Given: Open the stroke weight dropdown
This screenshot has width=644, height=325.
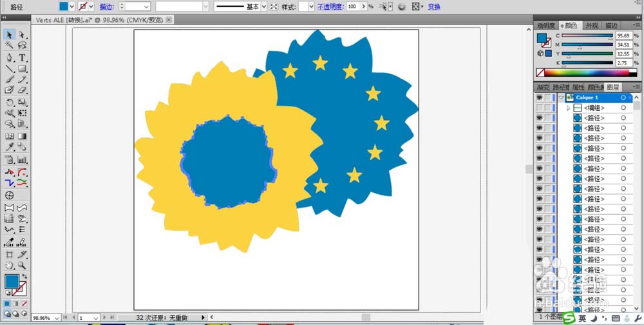Looking at the screenshot, I should tap(147, 6).
